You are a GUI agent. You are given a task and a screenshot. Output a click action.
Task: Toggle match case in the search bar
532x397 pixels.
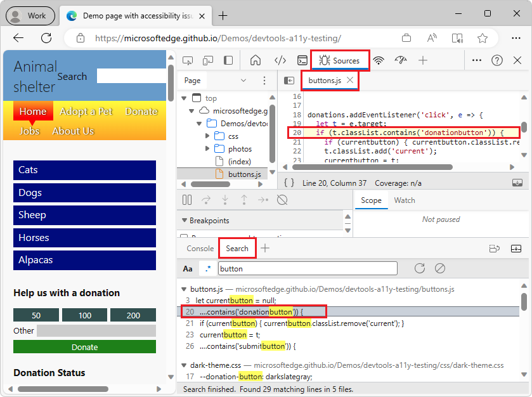(x=188, y=268)
